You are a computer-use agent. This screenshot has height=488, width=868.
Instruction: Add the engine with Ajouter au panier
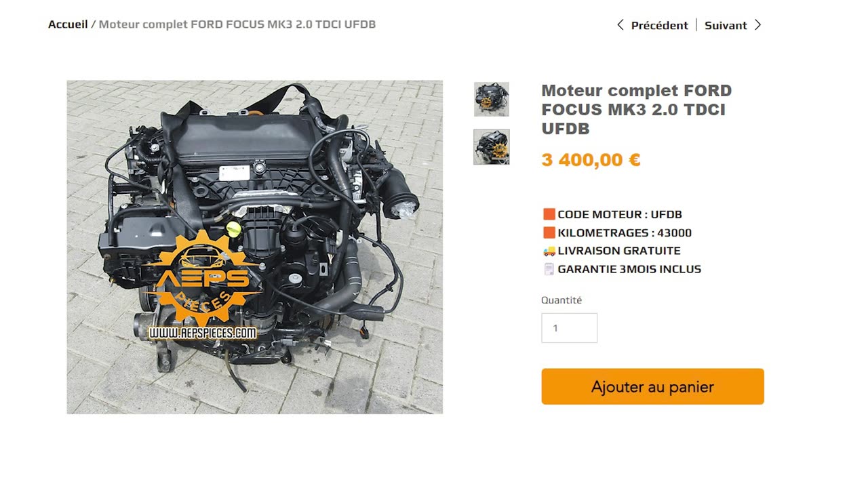tap(652, 386)
